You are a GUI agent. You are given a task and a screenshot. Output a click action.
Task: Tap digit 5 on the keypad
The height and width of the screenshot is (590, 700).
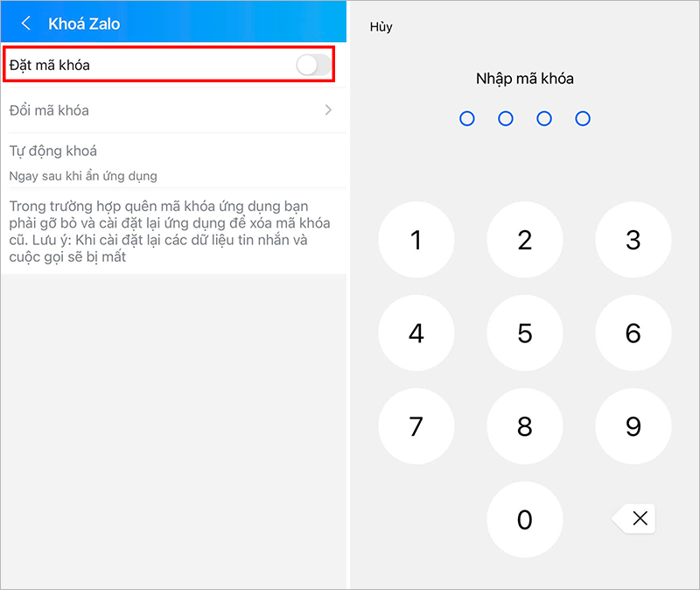tap(524, 333)
